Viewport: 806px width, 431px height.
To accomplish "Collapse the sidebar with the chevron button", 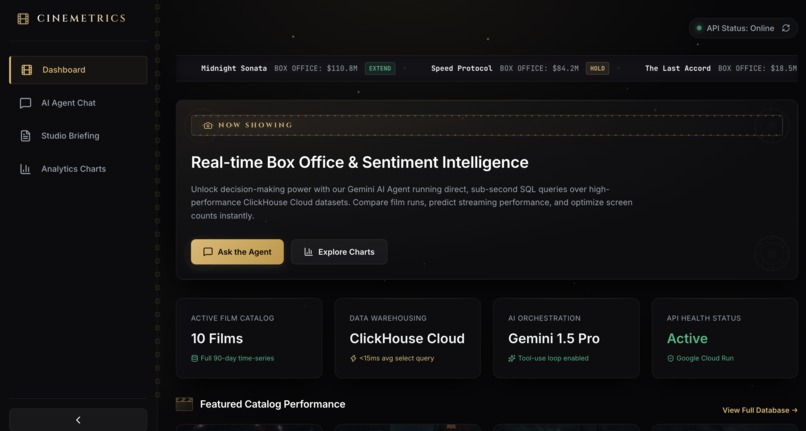I will coord(78,420).
